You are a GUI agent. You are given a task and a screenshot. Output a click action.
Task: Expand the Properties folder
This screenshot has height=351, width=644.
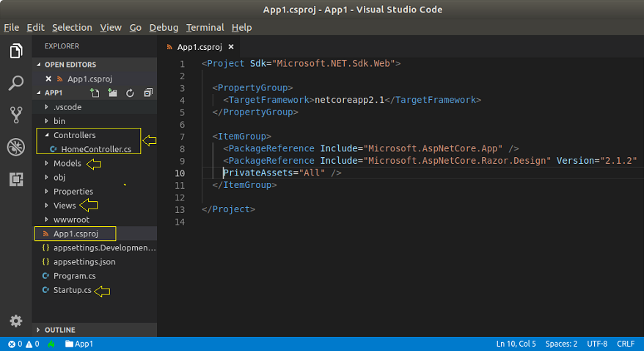(46, 191)
